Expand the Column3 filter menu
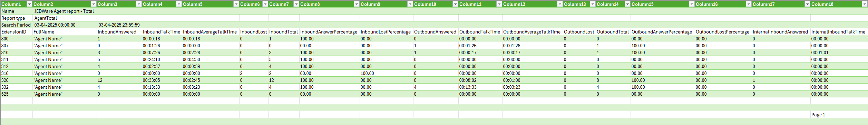 tap(139, 4)
